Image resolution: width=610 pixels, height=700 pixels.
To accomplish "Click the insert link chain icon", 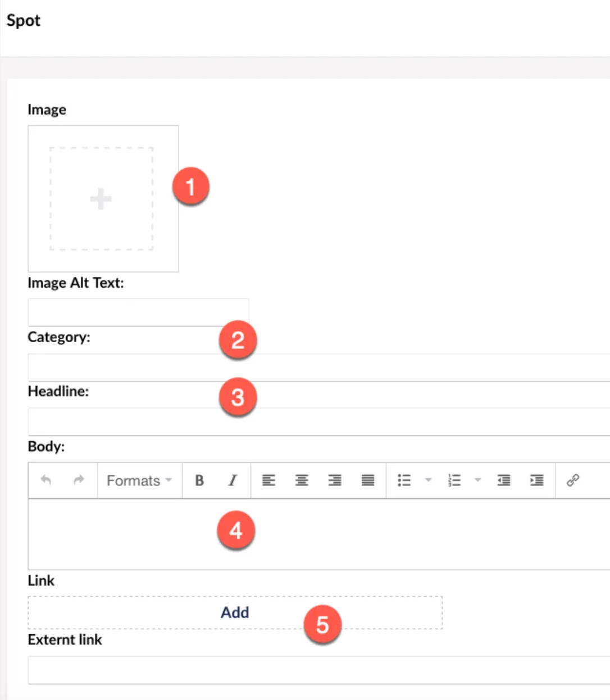I will point(573,480).
